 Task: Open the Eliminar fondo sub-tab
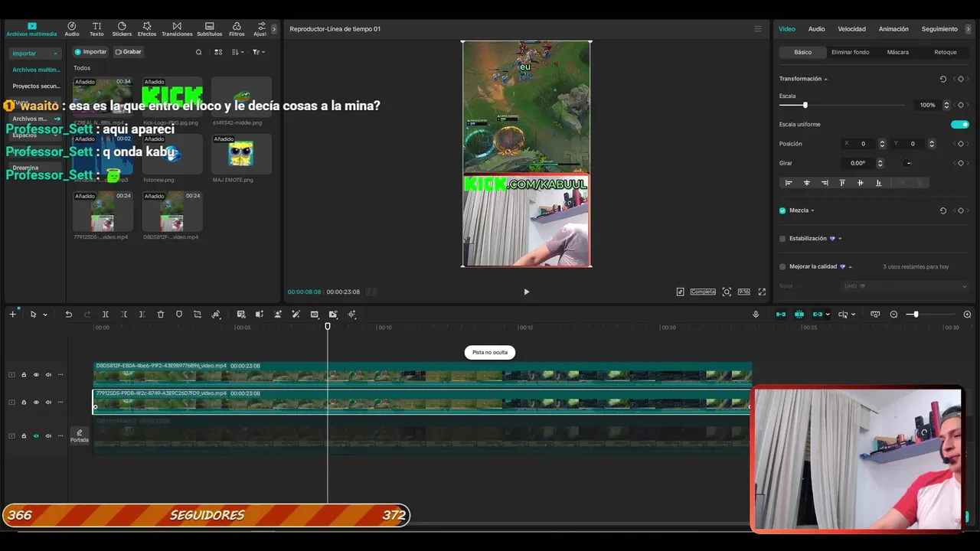pyautogui.click(x=850, y=52)
